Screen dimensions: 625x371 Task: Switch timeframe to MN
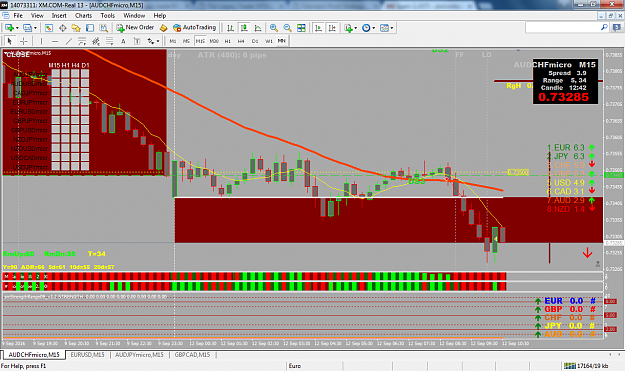pyautogui.click(x=282, y=41)
